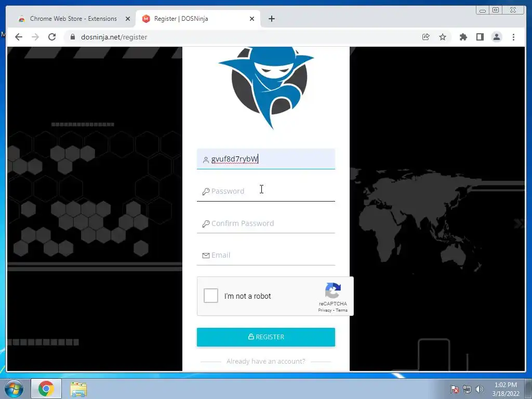Open the Windows Start button
Screen dimensions: 532x399
click(14, 389)
